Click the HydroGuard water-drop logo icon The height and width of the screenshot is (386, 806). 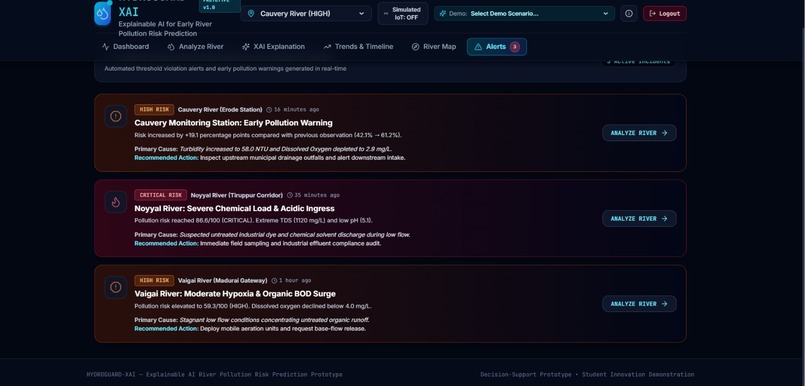[103, 13]
